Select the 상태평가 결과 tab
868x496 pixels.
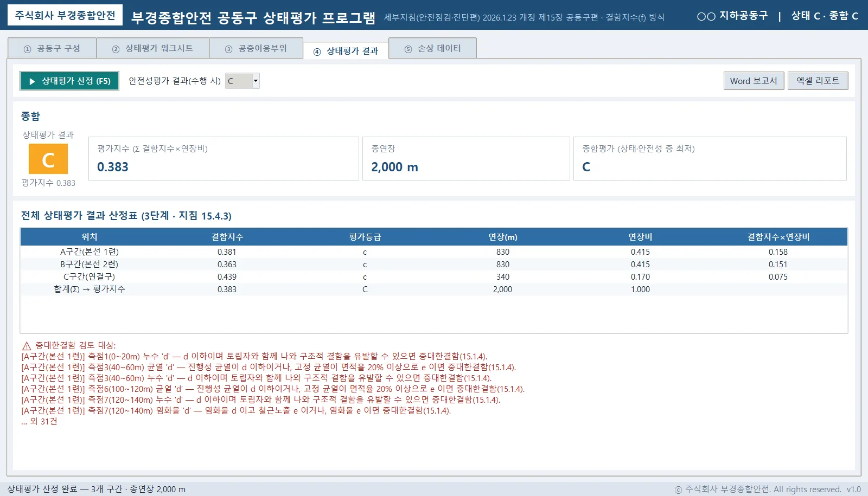tap(346, 51)
